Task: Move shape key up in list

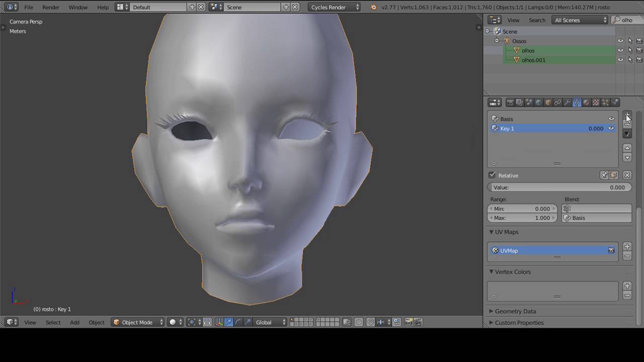Action: tap(627, 148)
